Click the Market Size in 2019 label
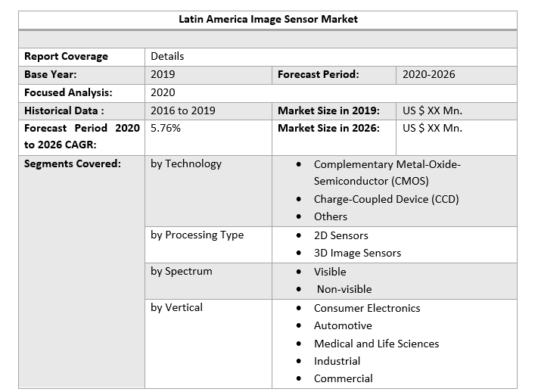This screenshot has height=392, width=538. [x=328, y=110]
